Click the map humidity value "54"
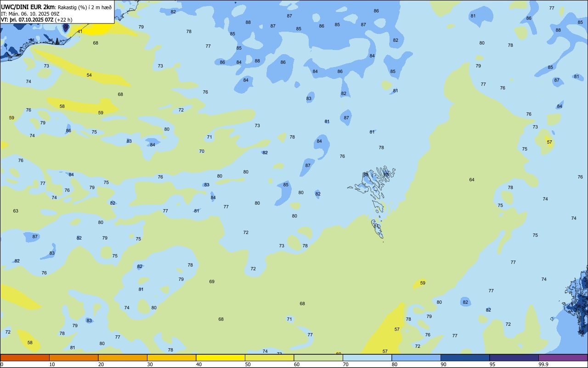 click(x=89, y=75)
